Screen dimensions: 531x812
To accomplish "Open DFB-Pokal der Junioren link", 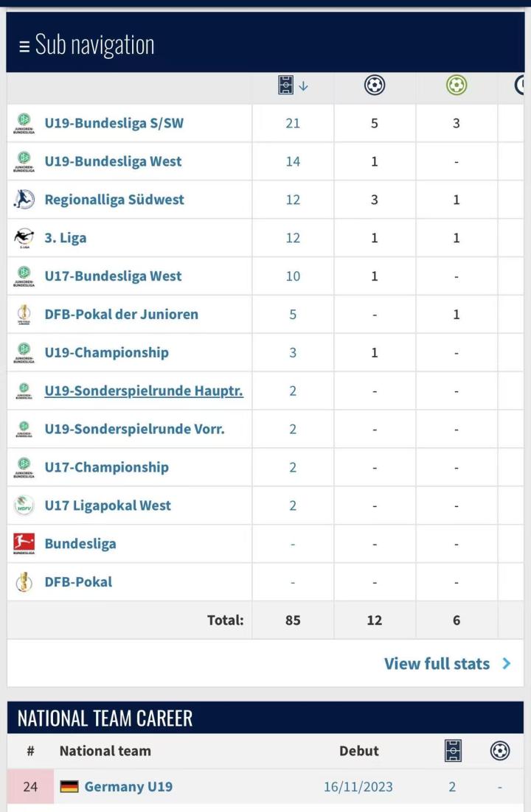I will pos(122,315).
